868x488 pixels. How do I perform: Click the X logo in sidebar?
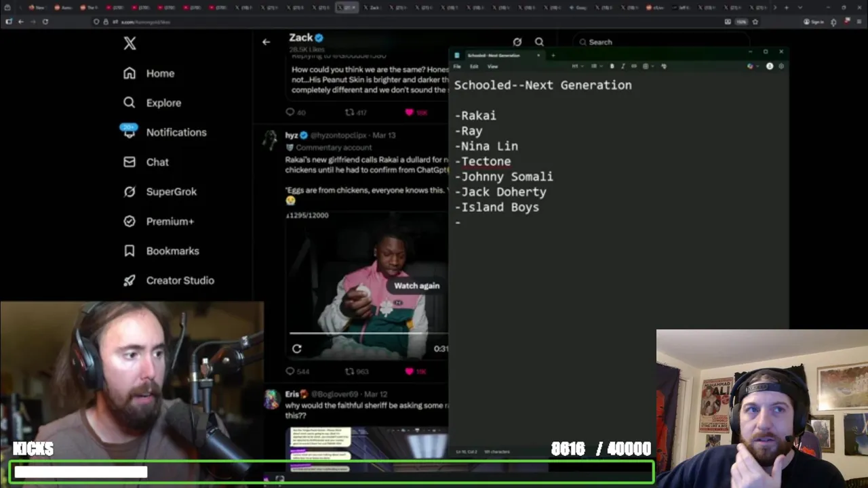coord(130,43)
